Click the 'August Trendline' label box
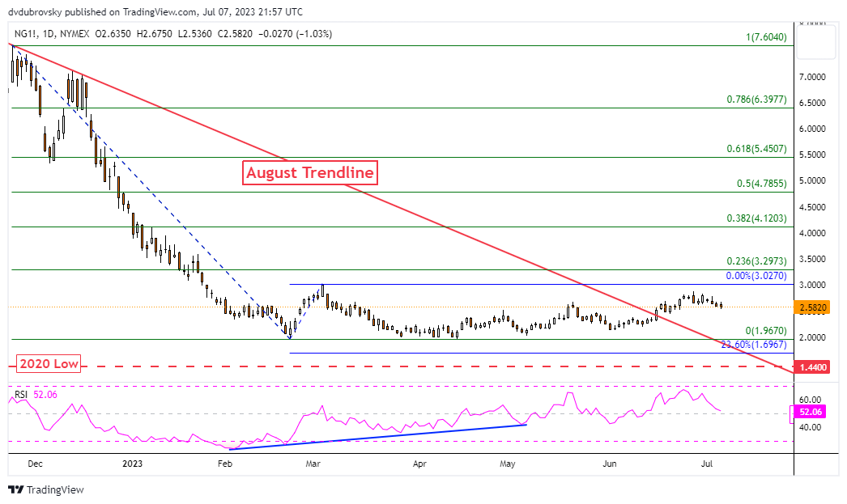The height and width of the screenshot is (504, 847). pos(310,172)
